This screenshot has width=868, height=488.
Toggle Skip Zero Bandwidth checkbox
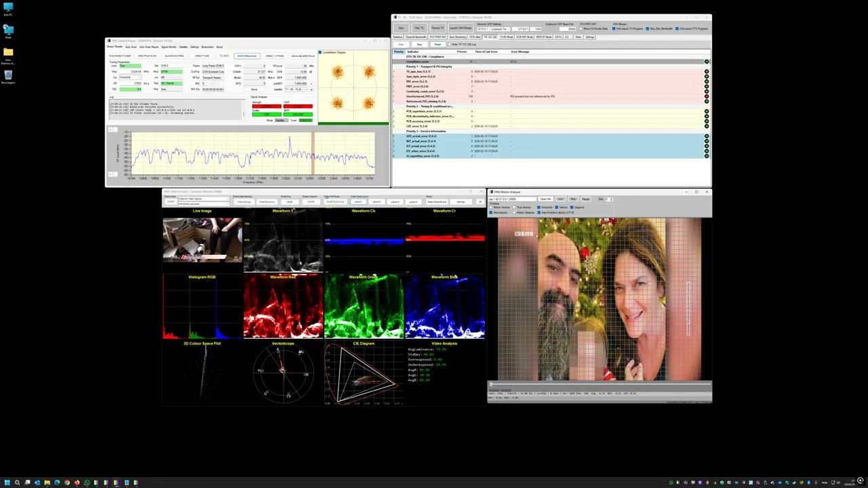(648, 28)
